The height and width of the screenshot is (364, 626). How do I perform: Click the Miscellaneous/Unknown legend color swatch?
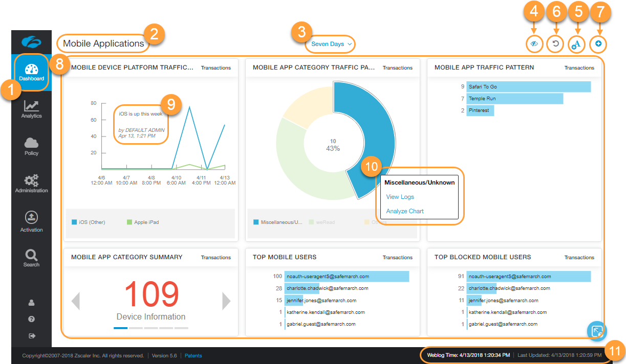pos(256,222)
